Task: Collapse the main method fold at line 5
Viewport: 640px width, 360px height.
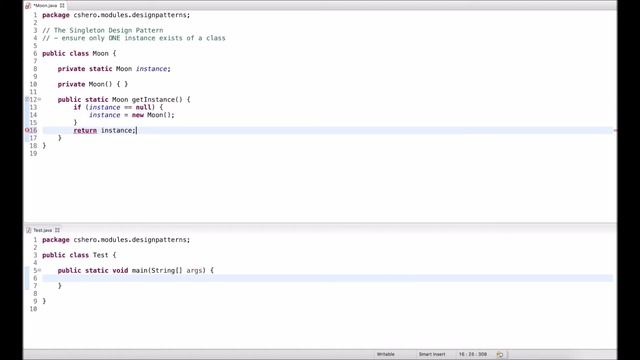Action: click(x=40, y=270)
